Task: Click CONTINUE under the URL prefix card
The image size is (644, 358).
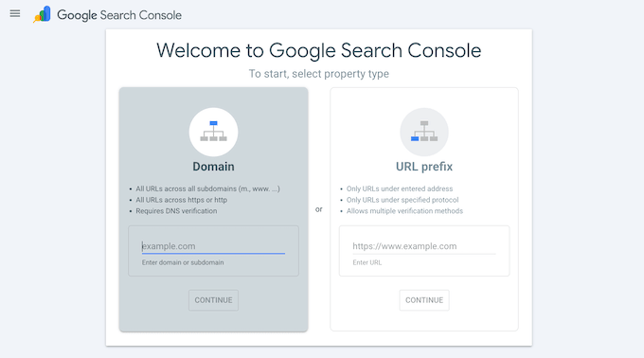Action: pyautogui.click(x=424, y=300)
